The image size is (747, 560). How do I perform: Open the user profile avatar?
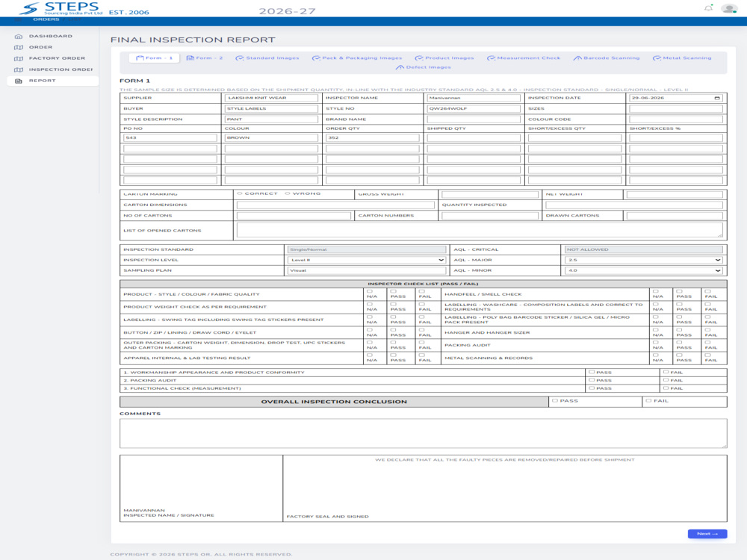729,8
